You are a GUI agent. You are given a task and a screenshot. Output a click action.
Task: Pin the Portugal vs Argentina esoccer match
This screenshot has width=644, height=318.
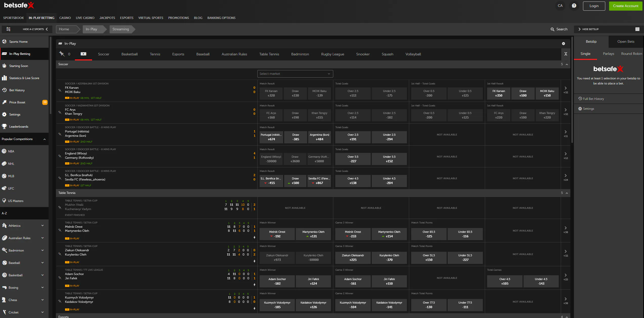tap(60, 134)
